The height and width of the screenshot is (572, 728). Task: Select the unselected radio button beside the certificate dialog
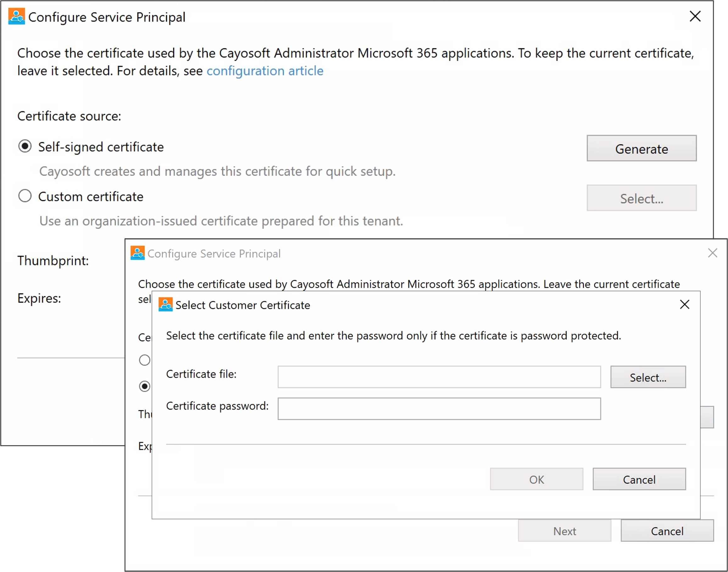[x=145, y=360]
